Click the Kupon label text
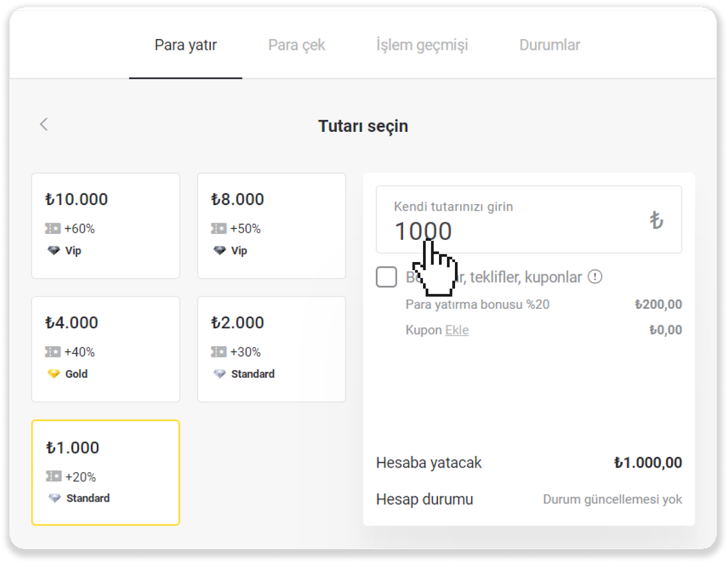728x563 pixels. point(424,330)
